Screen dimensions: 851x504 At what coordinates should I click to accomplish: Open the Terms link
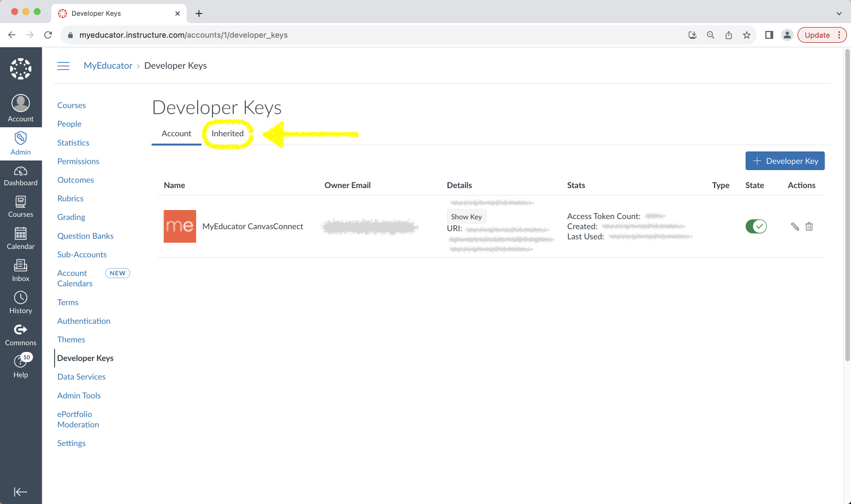pos(68,302)
